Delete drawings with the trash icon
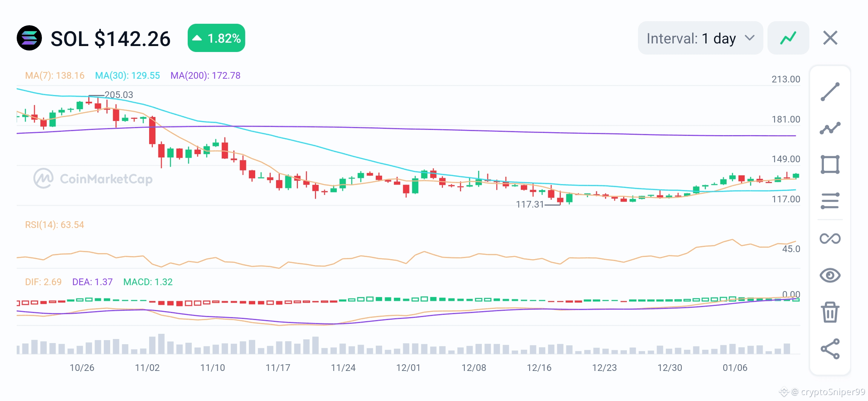 (830, 312)
